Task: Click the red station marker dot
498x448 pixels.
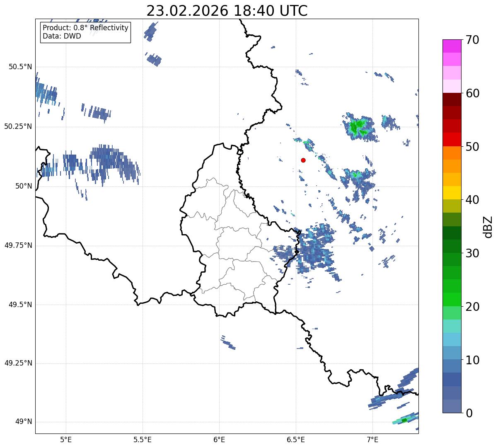Action: point(303,160)
